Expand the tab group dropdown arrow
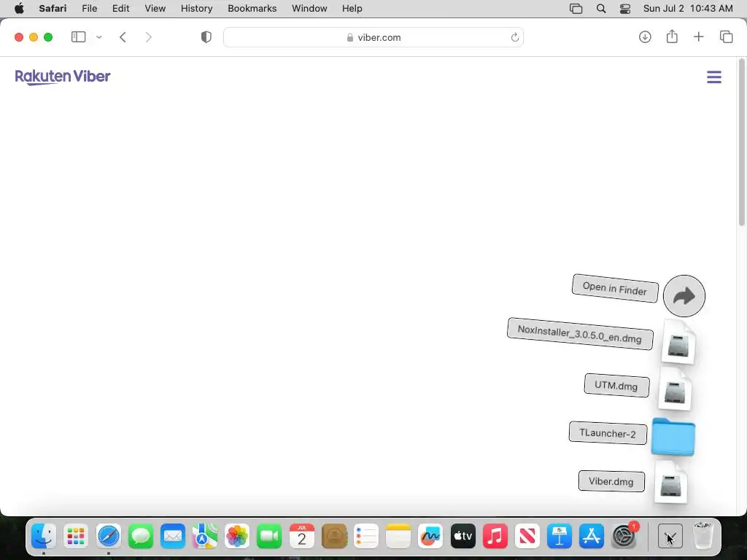The height and width of the screenshot is (560, 747). click(x=99, y=37)
